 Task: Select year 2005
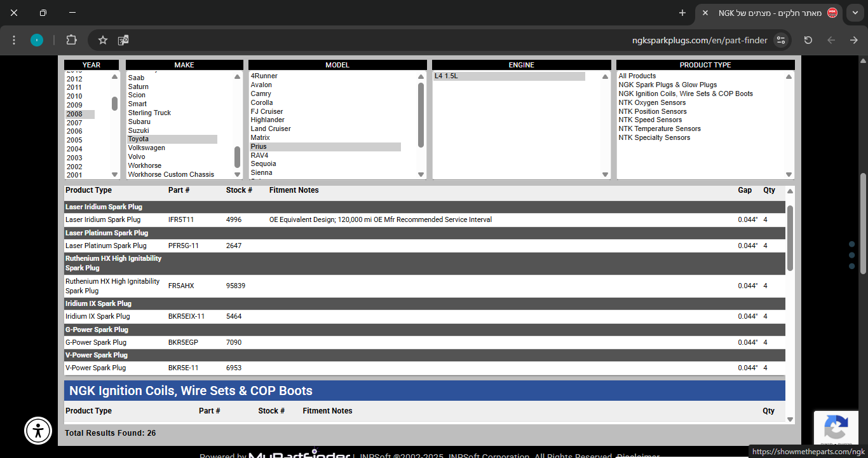[x=74, y=140]
